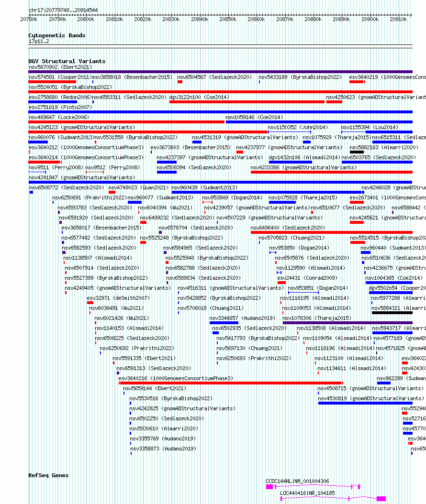Click the Cytogenetic Bands track title
Image resolution: width=426 pixels, height=504 pixels.
coord(57,35)
